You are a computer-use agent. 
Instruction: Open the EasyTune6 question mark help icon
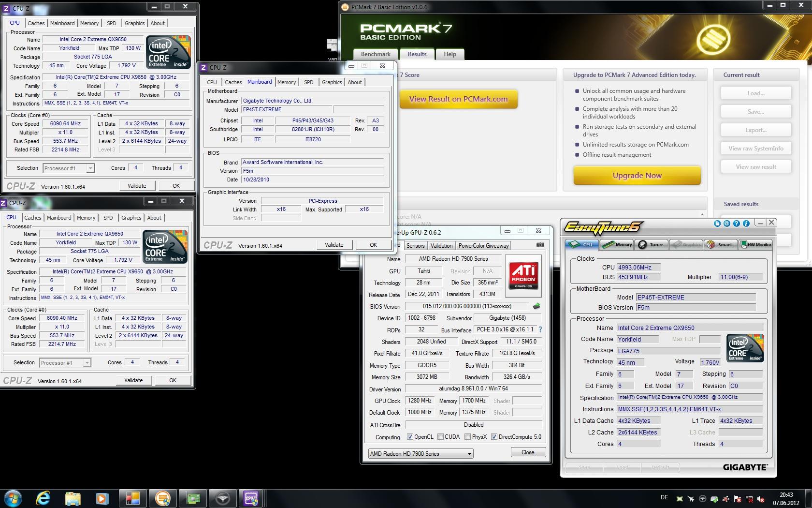tap(737, 223)
